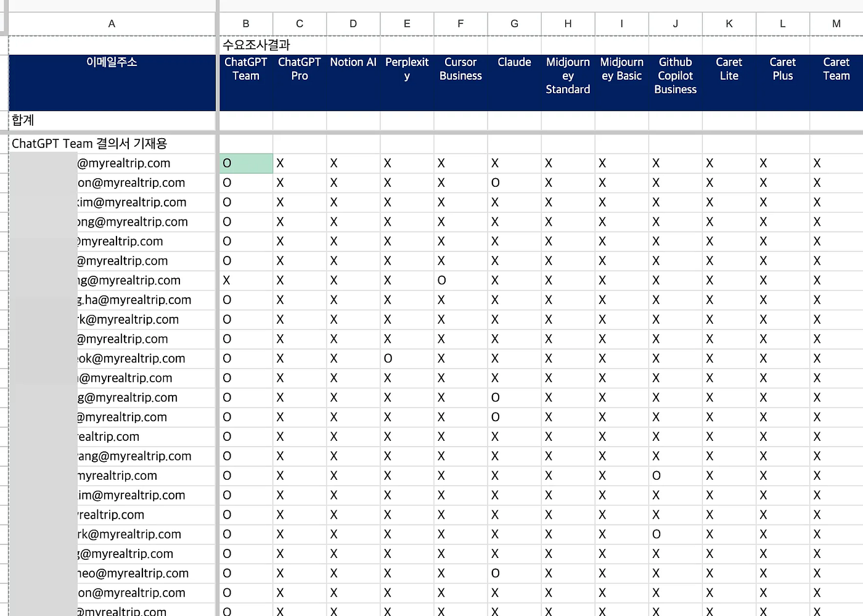Select column A header
The image size is (863, 616).
tap(112, 23)
